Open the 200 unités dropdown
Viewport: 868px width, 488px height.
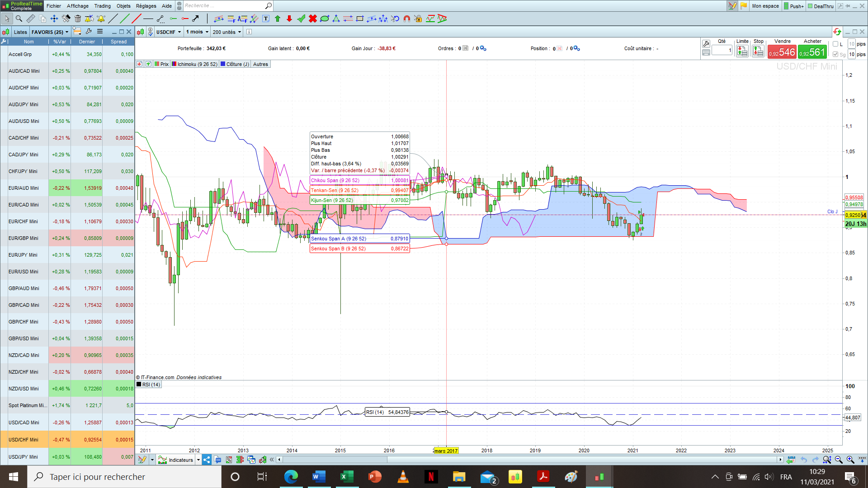click(227, 32)
